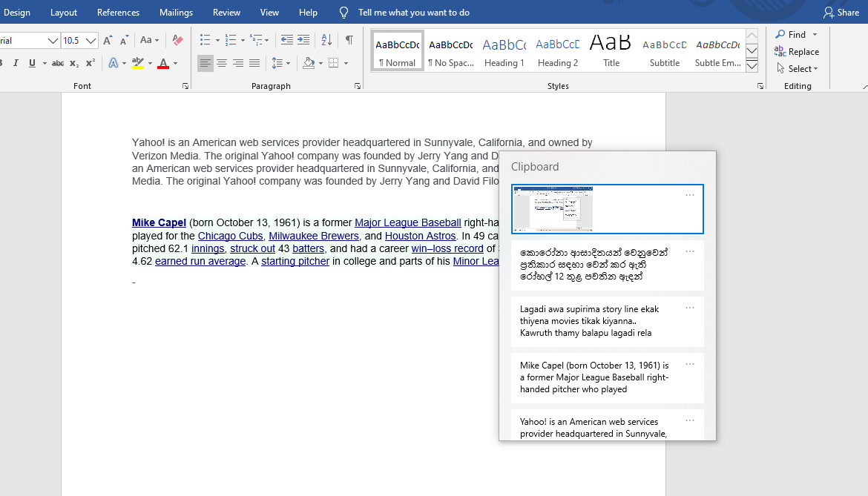Shrink the font size

125,40
